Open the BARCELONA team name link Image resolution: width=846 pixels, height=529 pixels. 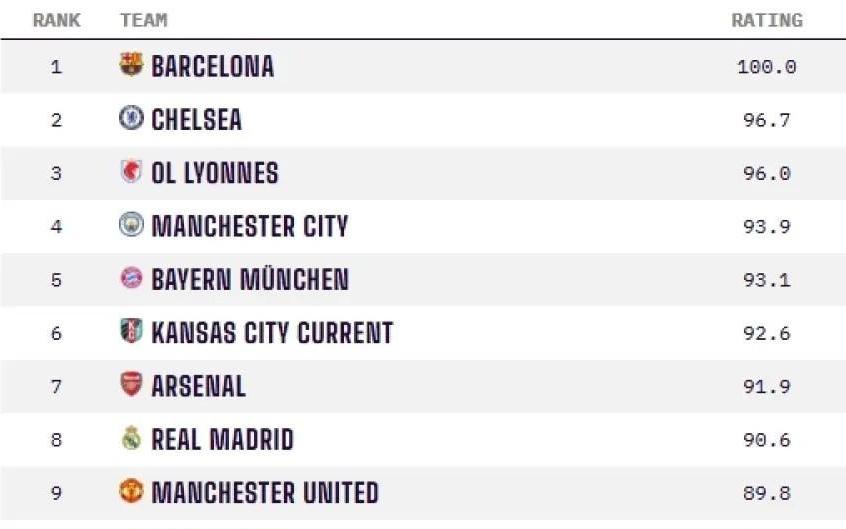tap(212, 67)
